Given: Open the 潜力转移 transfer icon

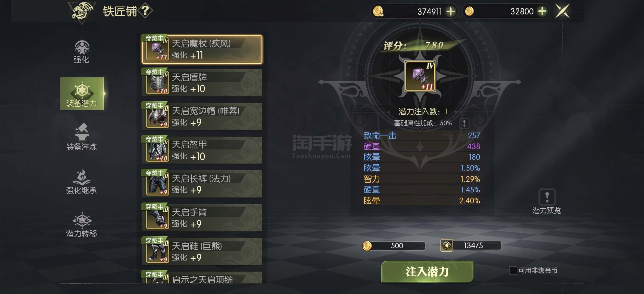Looking at the screenshot, I should pos(82,225).
